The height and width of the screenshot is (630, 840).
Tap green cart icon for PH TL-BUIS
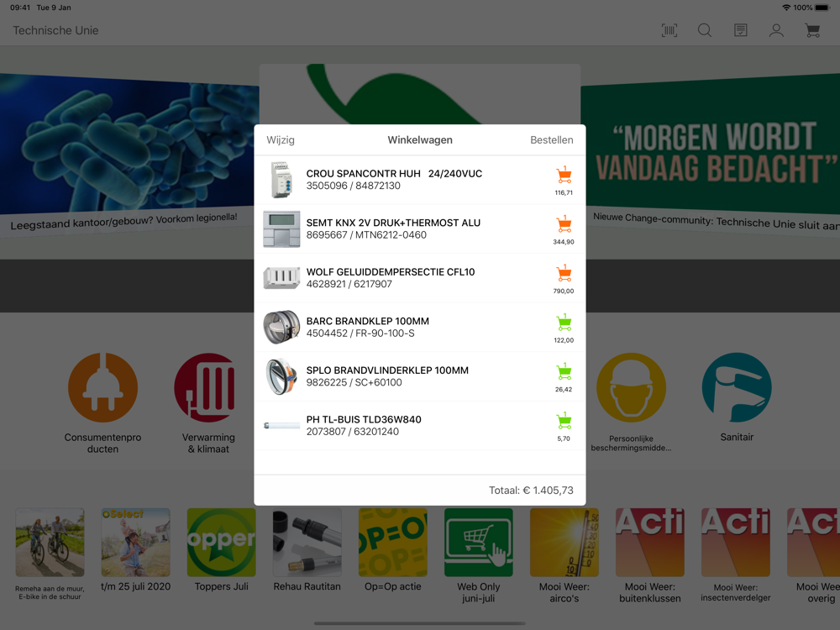pyautogui.click(x=564, y=421)
